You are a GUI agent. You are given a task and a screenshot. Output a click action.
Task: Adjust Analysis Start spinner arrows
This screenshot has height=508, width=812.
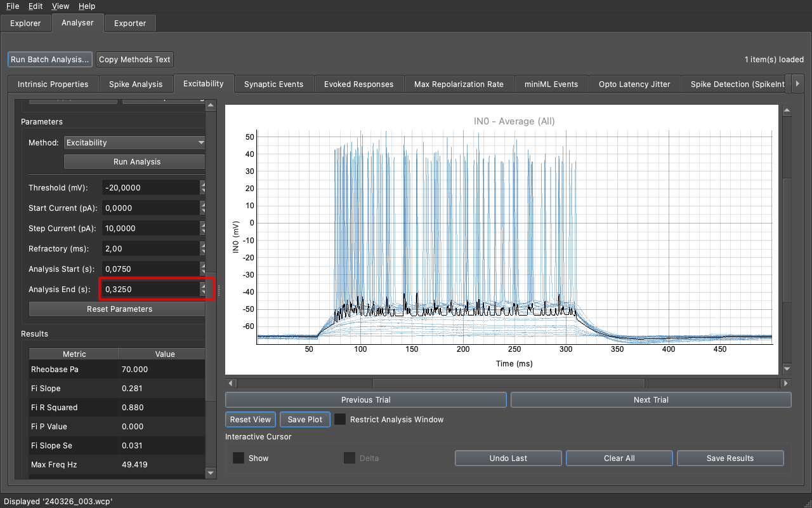pyautogui.click(x=203, y=269)
